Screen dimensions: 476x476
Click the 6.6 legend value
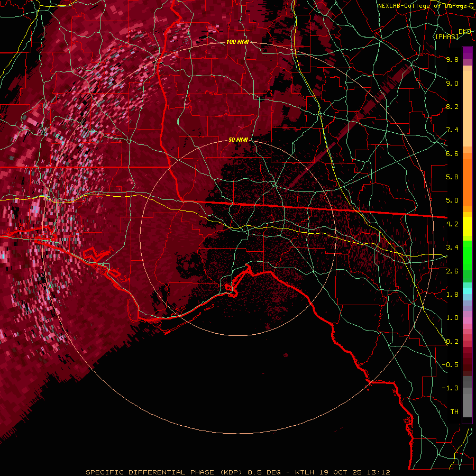point(452,153)
